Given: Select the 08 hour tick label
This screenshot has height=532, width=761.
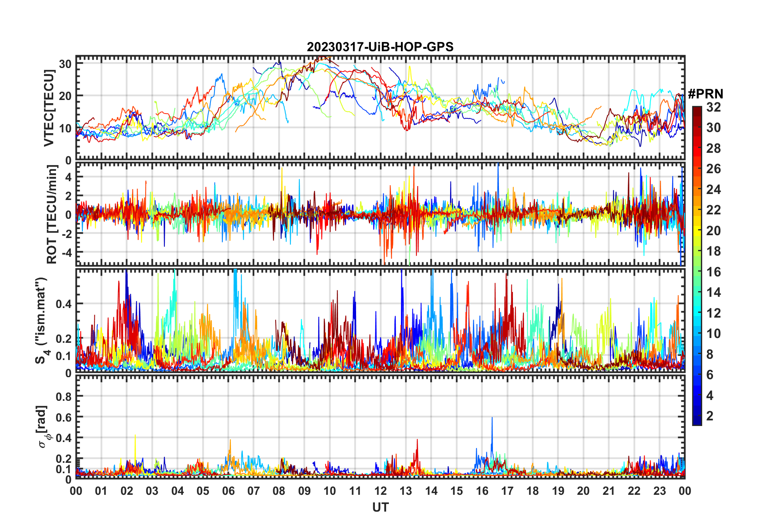Looking at the screenshot, I should 279,491.
